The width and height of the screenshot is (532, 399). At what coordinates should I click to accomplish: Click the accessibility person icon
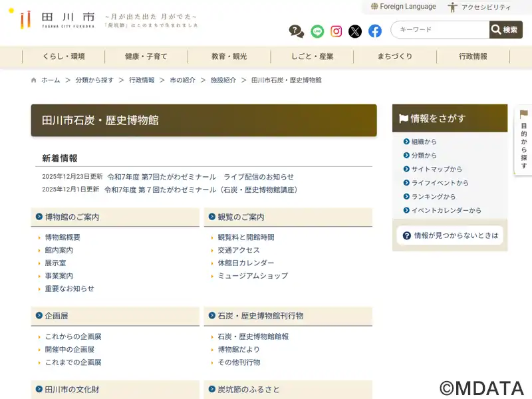click(x=453, y=7)
